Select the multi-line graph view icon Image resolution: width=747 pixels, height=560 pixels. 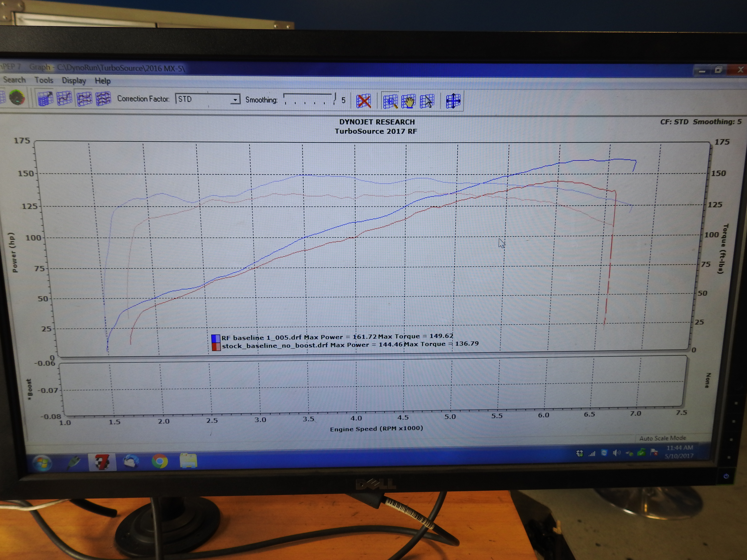tap(103, 99)
